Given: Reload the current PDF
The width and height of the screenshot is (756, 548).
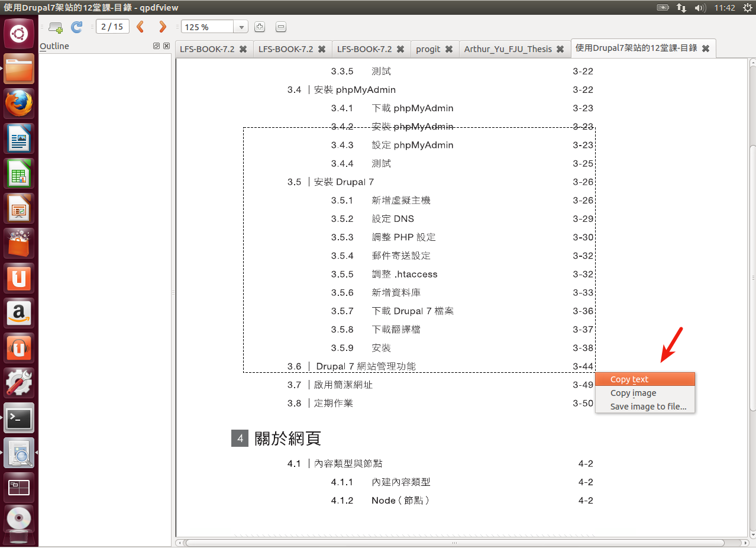Looking at the screenshot, I should pos(76,27).
